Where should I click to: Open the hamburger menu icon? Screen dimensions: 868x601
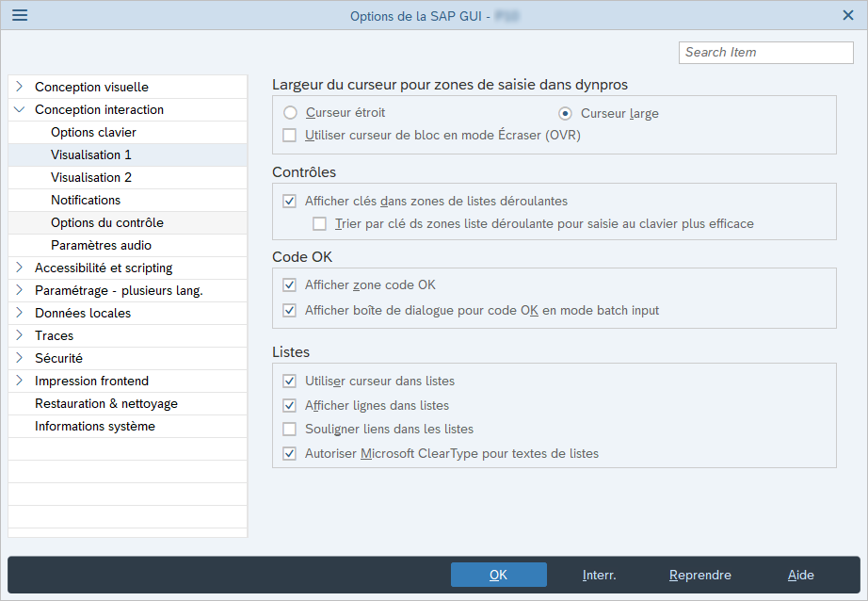[20, 15]
